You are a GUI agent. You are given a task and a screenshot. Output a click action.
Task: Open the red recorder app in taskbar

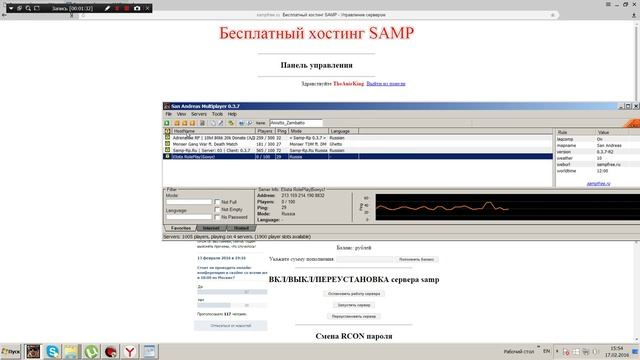111,351
